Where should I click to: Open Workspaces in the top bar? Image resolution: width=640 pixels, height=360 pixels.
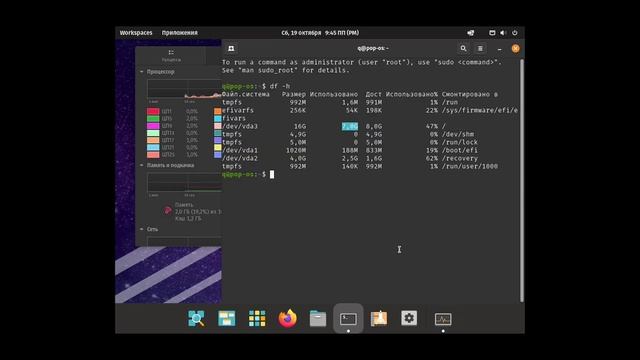(x=136, y=33)
